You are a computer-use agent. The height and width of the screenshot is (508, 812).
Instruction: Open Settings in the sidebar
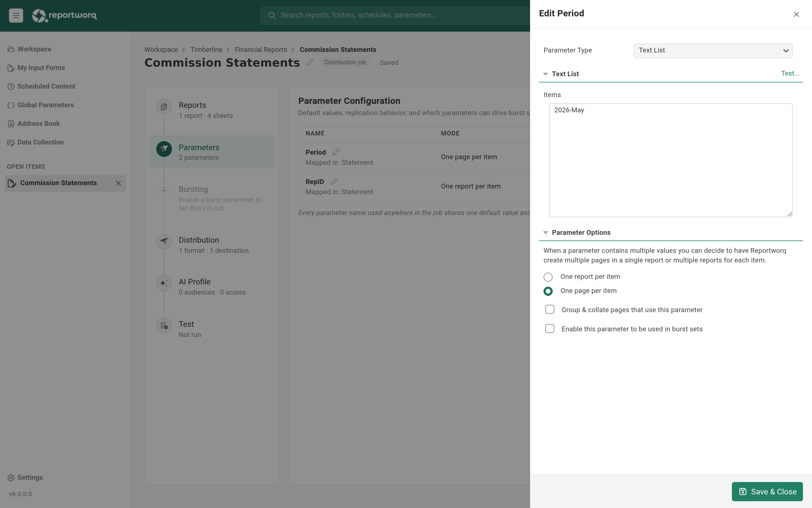point(30,478)
